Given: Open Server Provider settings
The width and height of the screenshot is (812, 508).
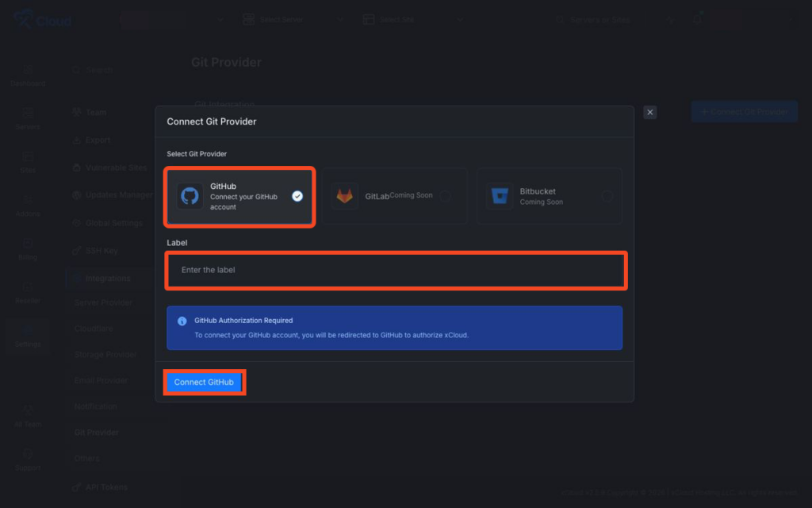Looking at the screenshot, I should (103, 302).
